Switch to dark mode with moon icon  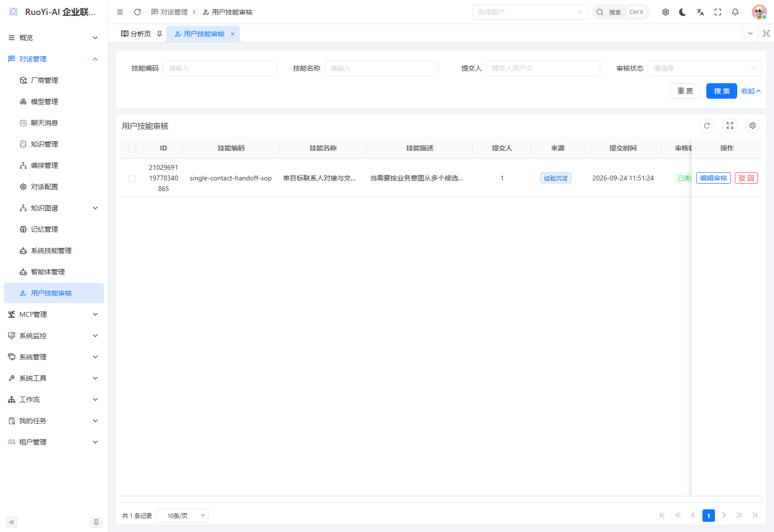[x=683, y=12]
